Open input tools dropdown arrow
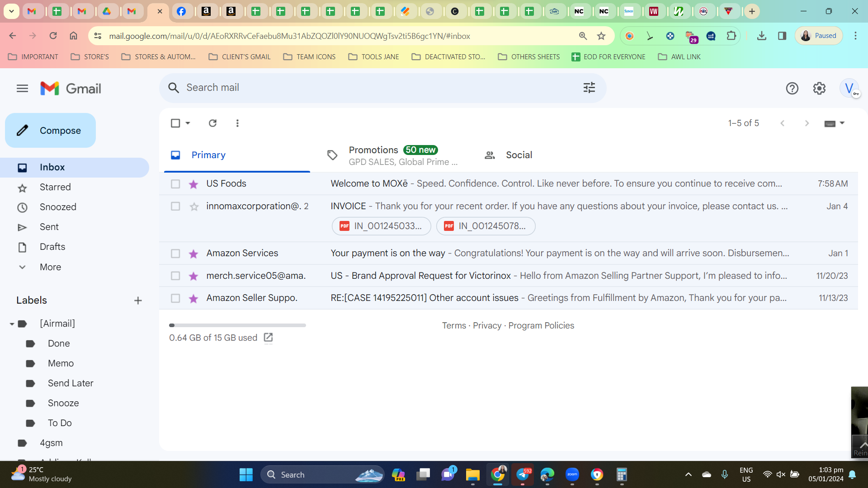 click(x=842, y=123)
